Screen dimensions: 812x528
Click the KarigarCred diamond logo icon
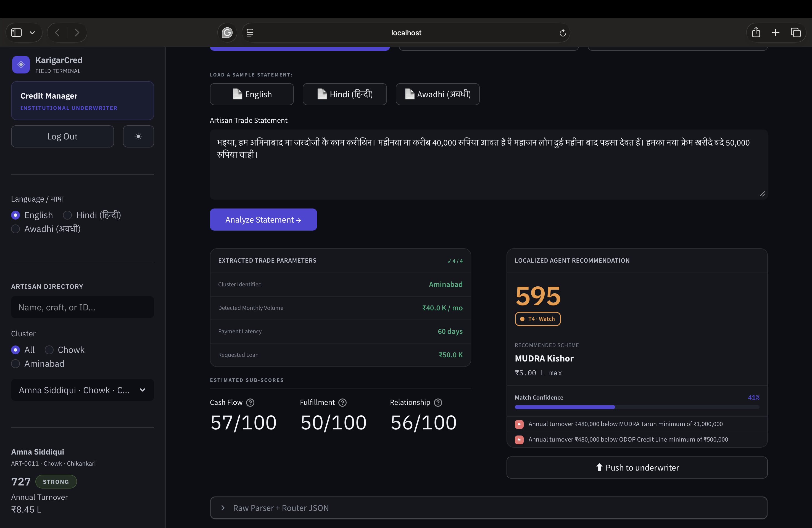pos(21,64)
